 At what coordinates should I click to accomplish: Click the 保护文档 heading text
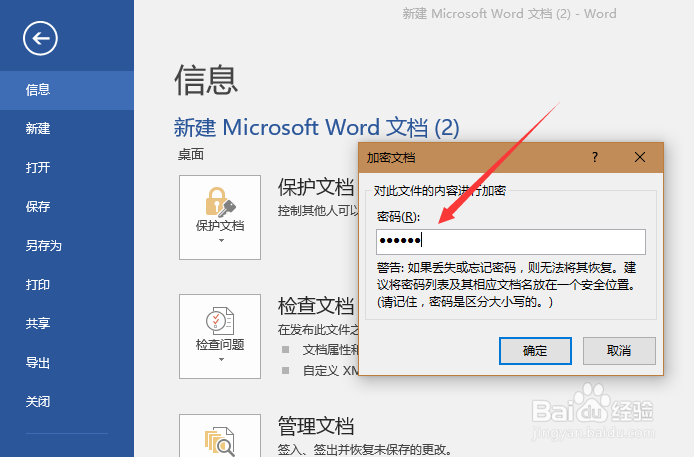(316, 187)
